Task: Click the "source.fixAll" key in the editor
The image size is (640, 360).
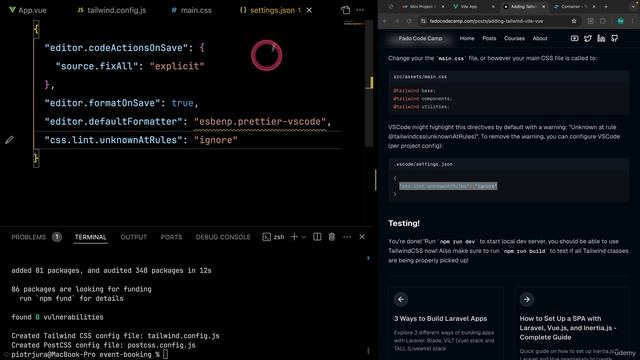Action: tap(97, 66)
